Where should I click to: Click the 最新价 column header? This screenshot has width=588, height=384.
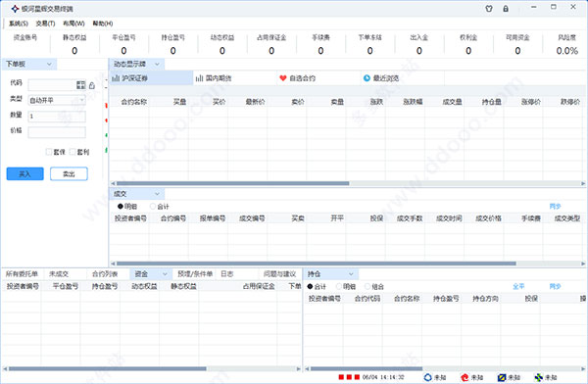[x=255, y=102]
